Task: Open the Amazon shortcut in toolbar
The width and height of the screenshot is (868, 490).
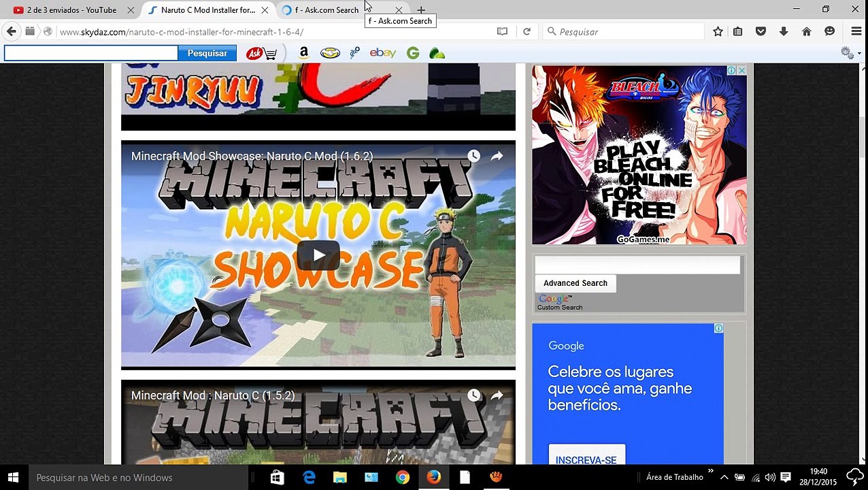Action: click(303, 53)
